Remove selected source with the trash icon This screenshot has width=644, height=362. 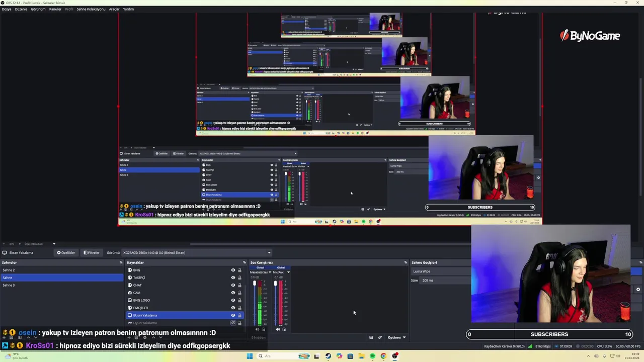136,337
